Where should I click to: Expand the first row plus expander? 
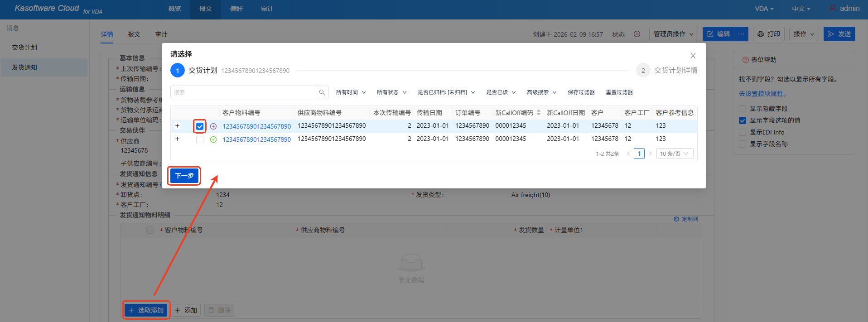pyautogui.click(x=178, y=126)
